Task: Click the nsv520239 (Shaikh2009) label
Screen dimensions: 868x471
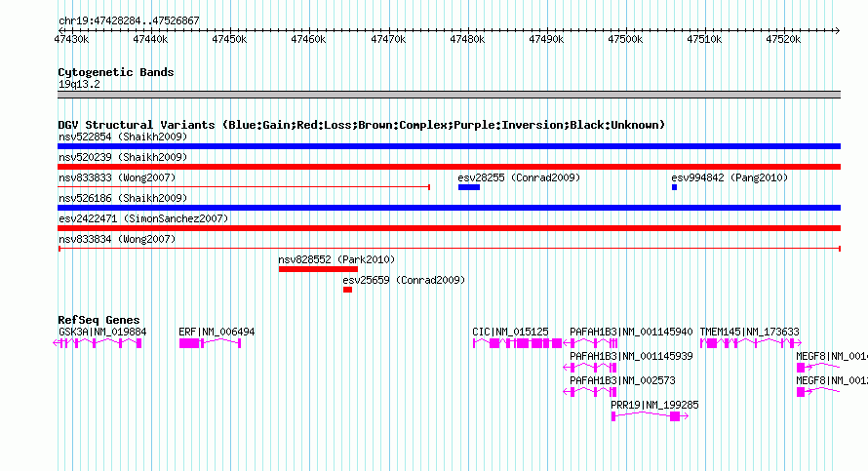Action: pyautogui.click(x=123, y=157)
